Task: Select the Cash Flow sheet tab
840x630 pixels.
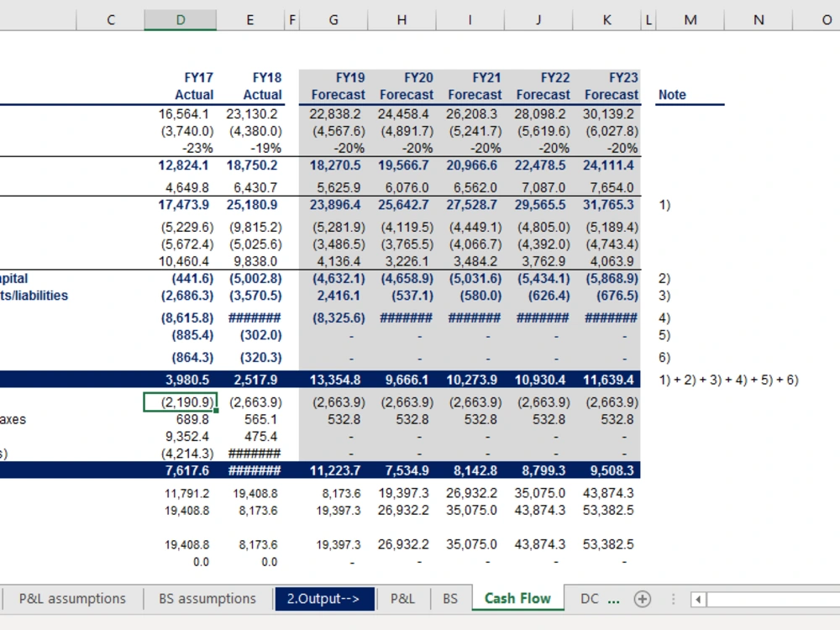Action: (x=517, y=598)
